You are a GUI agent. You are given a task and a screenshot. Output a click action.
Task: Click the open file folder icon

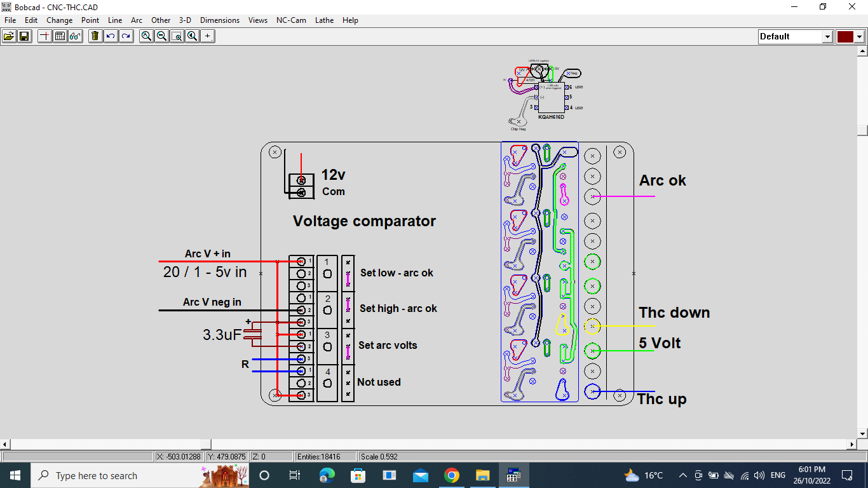[10, 36]
